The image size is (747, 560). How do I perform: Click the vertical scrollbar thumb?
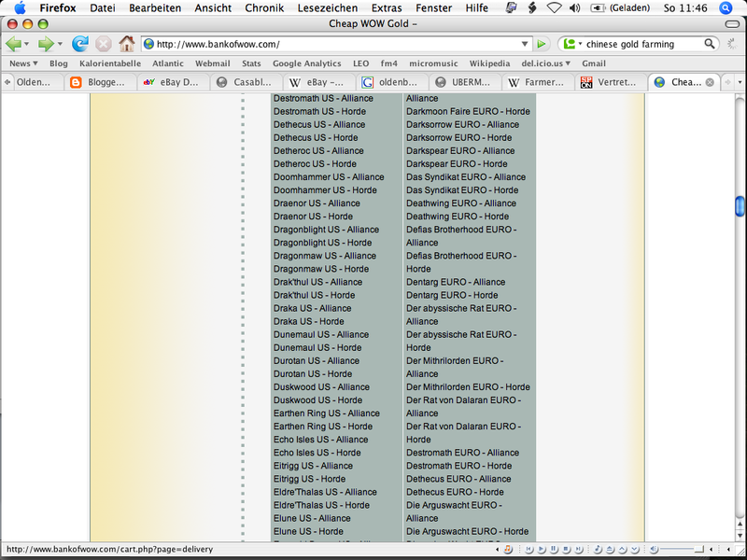pyautogui.click(x=740, y=205)
